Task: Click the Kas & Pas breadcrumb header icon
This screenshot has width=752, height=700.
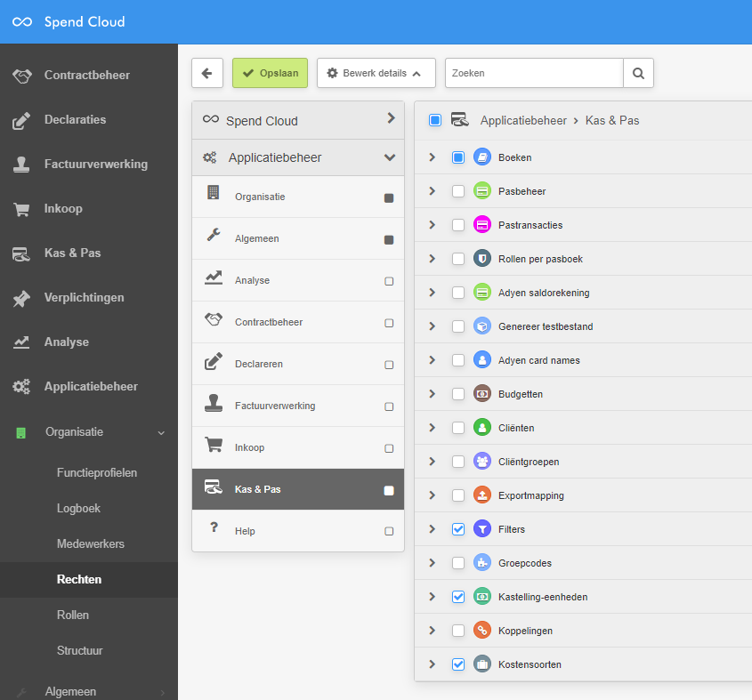Action: coord(460,120)
